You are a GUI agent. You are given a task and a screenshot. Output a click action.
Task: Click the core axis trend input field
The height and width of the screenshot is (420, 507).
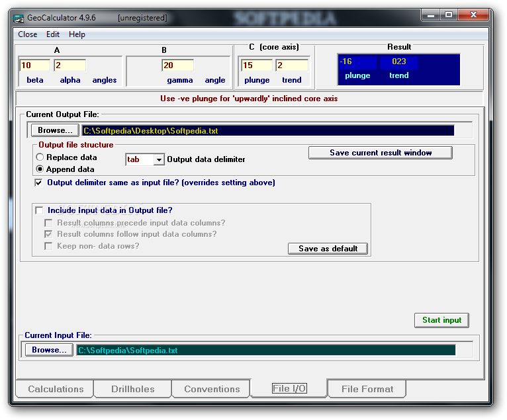point(292,65)
